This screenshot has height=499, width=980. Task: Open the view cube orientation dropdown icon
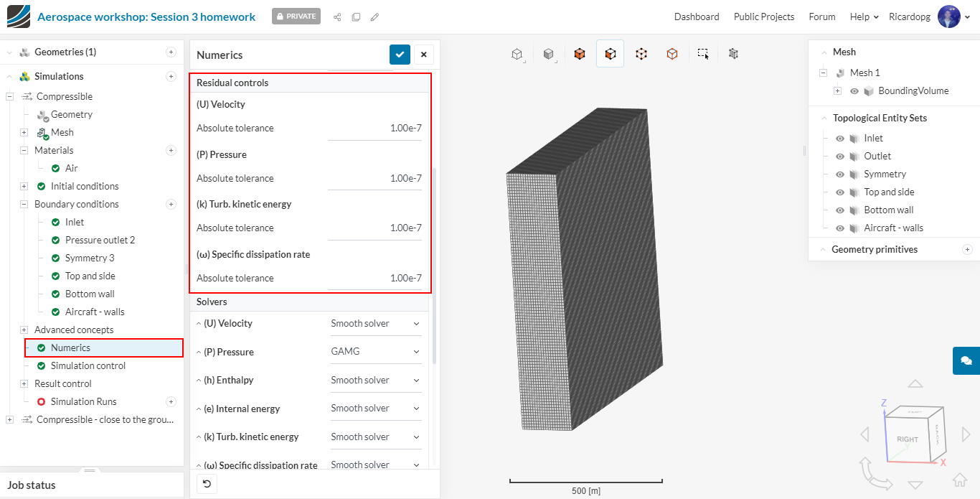pos(517,54)
